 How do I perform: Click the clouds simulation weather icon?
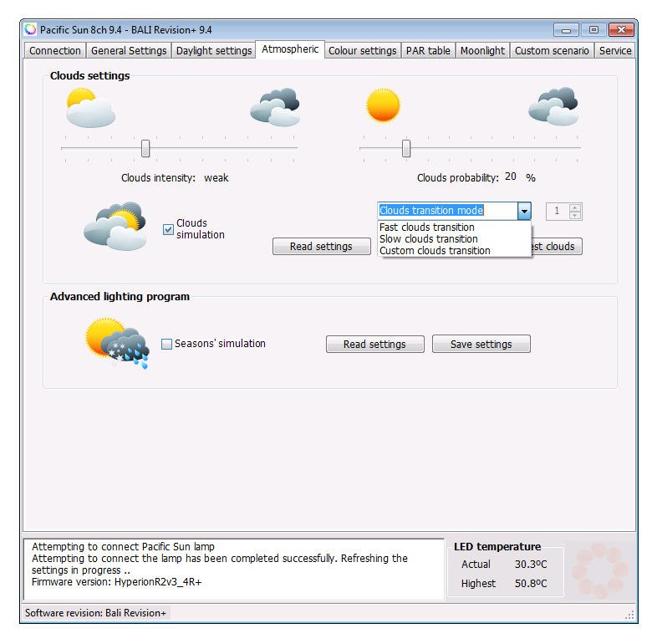click(x=115, y=227)
